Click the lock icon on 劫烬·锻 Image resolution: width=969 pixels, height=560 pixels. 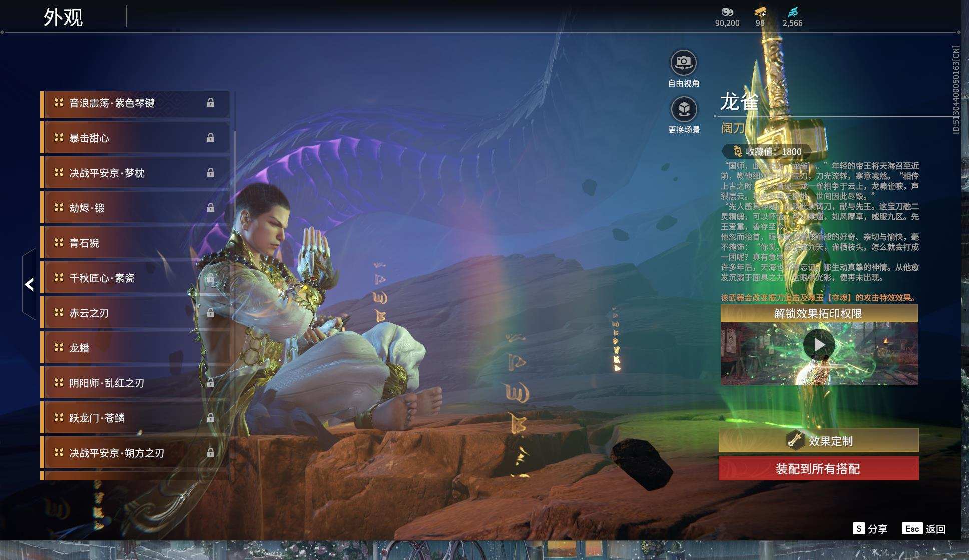point(211,208)
